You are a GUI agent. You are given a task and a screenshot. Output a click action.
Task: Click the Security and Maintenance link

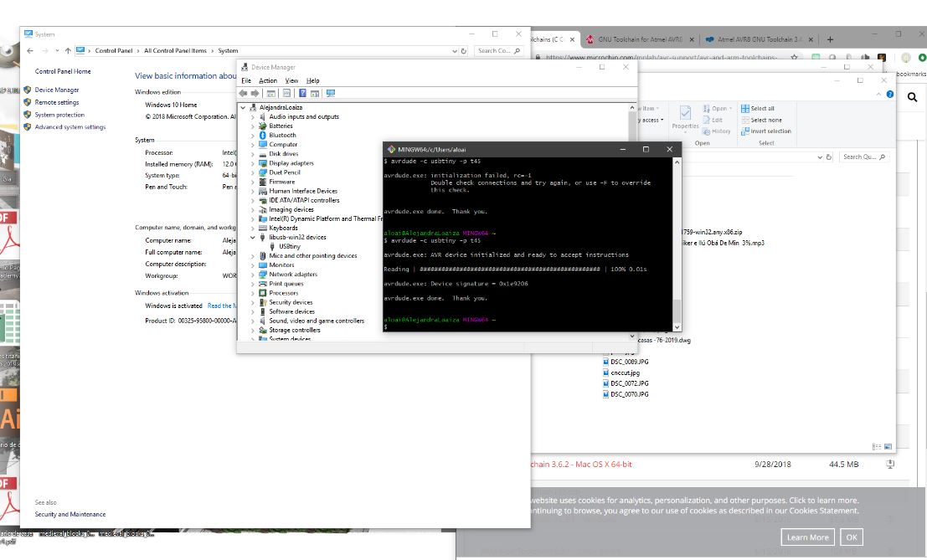[x=70, y=515]
